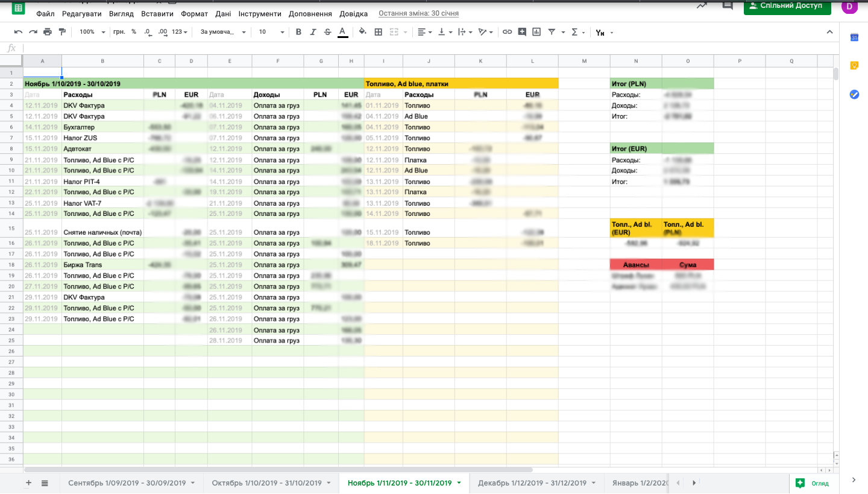Screen dimensions: 868x494
Task: Open text wrapping dropdown
Action: (465, 32)
